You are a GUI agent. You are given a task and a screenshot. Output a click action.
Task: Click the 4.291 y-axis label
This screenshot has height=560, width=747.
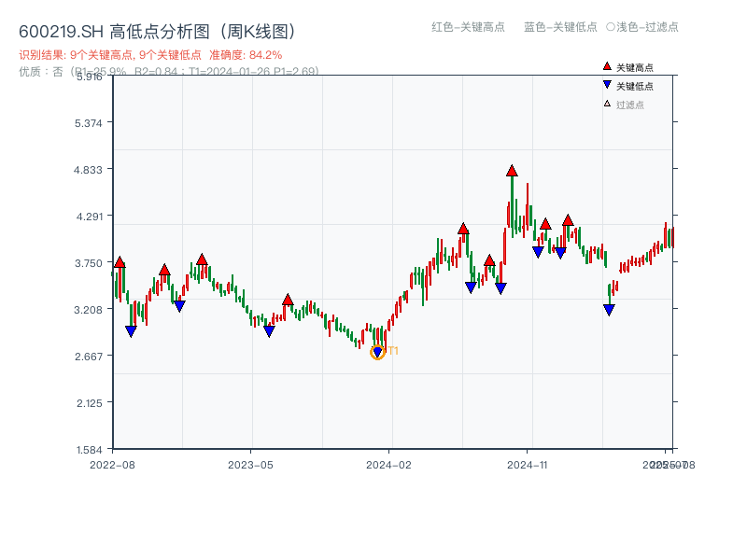tap(89, 217)
